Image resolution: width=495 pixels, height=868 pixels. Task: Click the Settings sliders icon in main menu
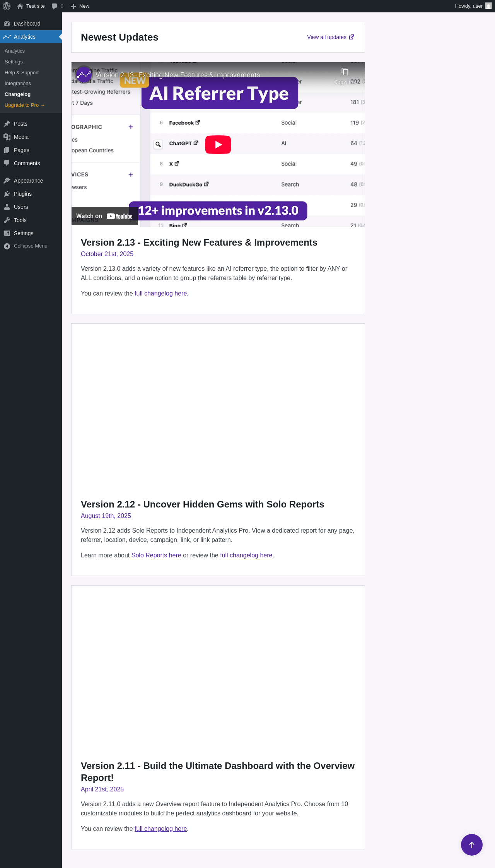point(7,233)
